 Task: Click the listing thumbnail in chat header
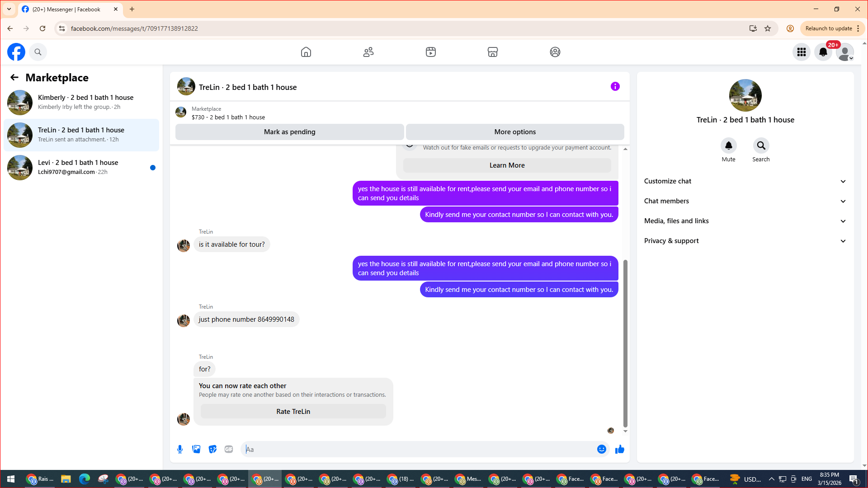(186, 86)
